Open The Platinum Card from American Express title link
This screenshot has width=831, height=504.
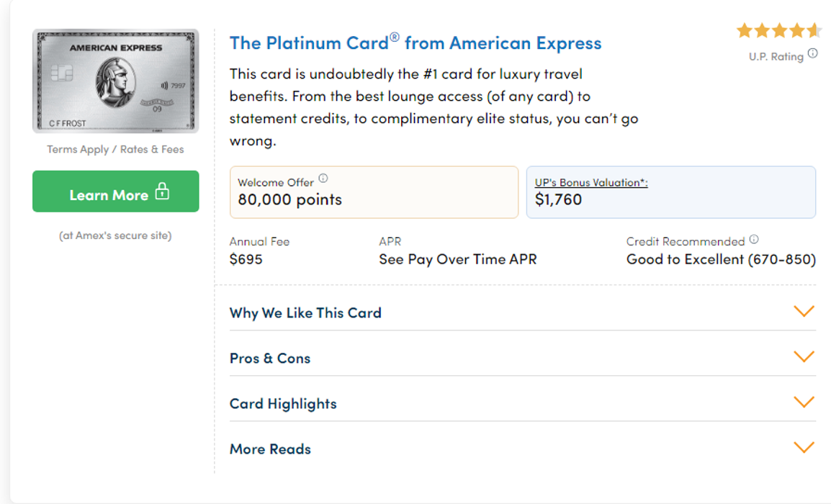[x=415, y=42]
